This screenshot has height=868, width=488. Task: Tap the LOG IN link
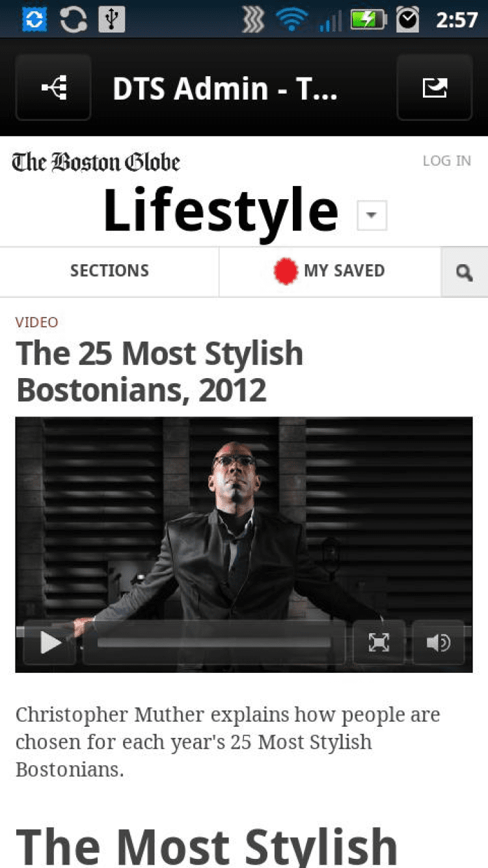pyautogui.click(x=446, y=161)
